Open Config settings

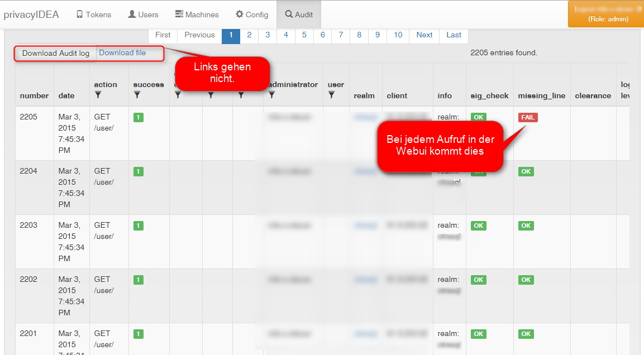click(x=252, y=15)
